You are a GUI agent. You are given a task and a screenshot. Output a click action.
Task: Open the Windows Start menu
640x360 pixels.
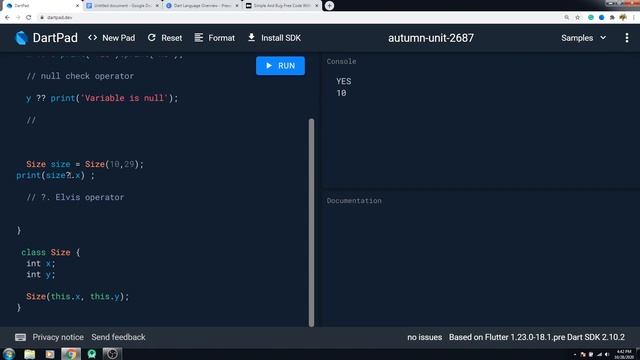[9, 354]
